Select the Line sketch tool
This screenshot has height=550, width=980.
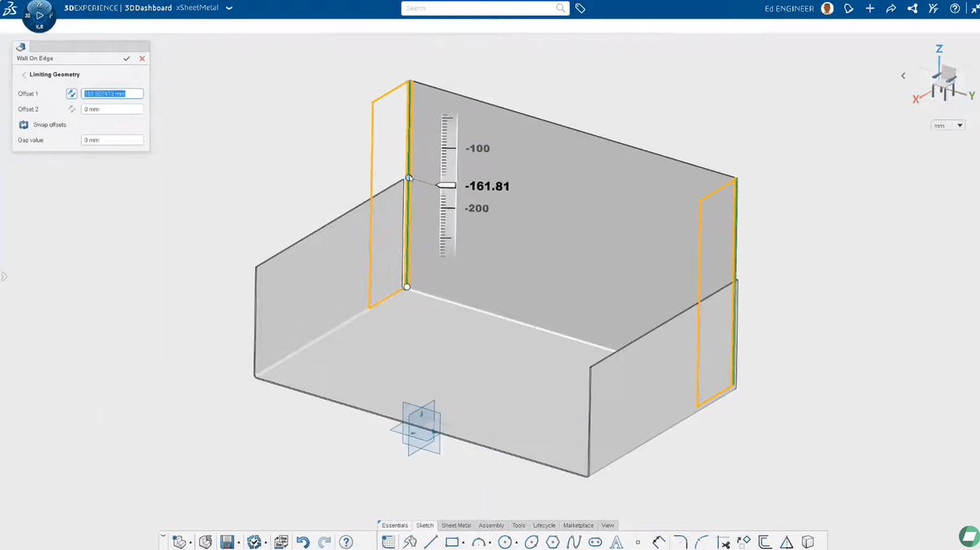pyautogui.click(x=430, y=542)
